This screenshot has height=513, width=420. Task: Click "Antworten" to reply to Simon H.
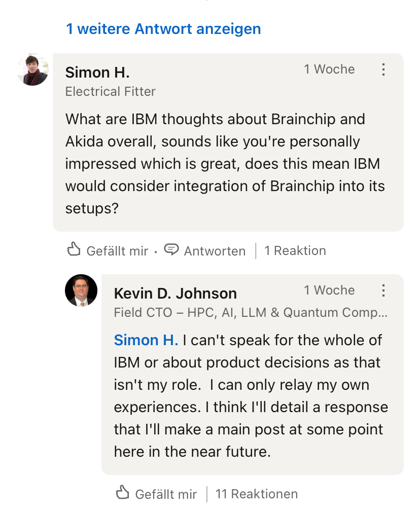point(215,250)
